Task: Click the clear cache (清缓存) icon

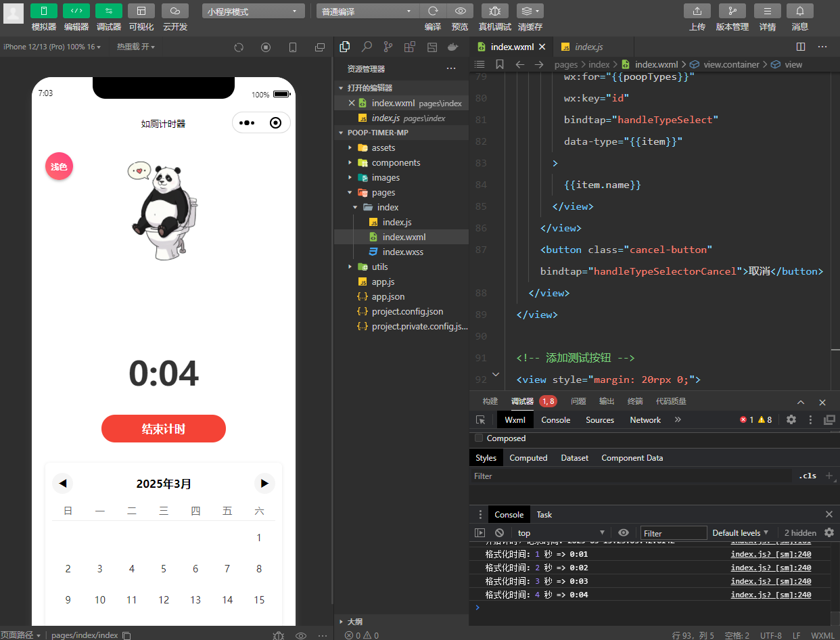Action: point(530,11)
